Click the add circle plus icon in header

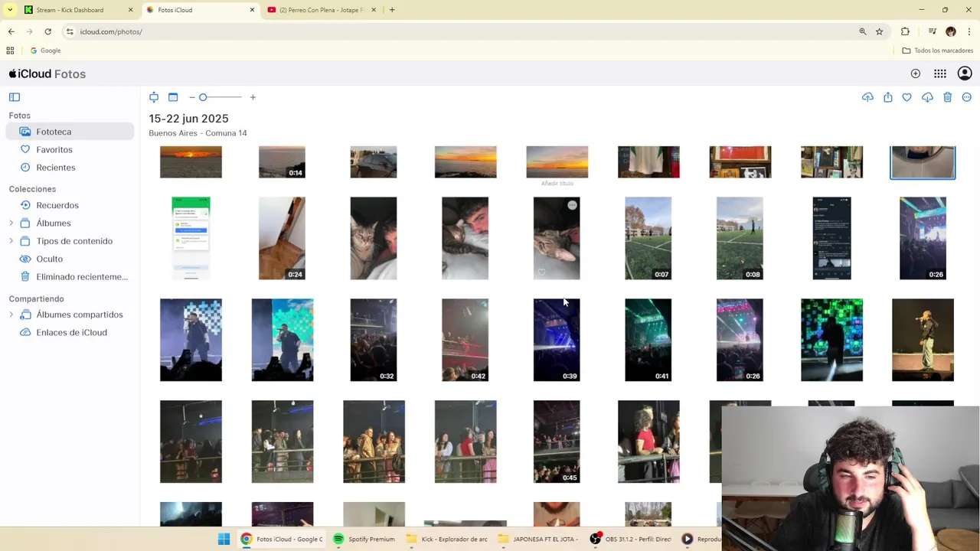[916, 73]
